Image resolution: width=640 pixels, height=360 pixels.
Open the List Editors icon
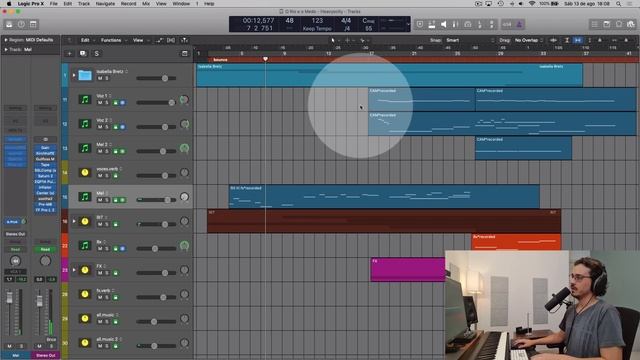(595, 24)
